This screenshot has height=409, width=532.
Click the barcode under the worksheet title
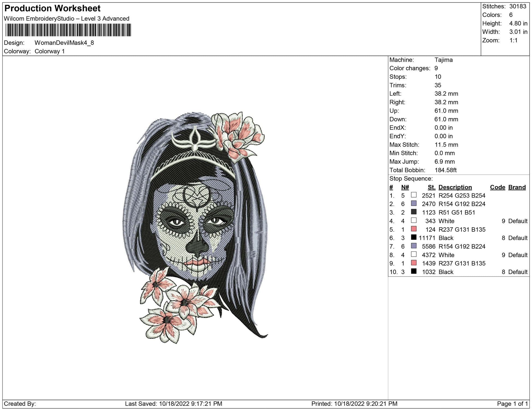point(68,30)
